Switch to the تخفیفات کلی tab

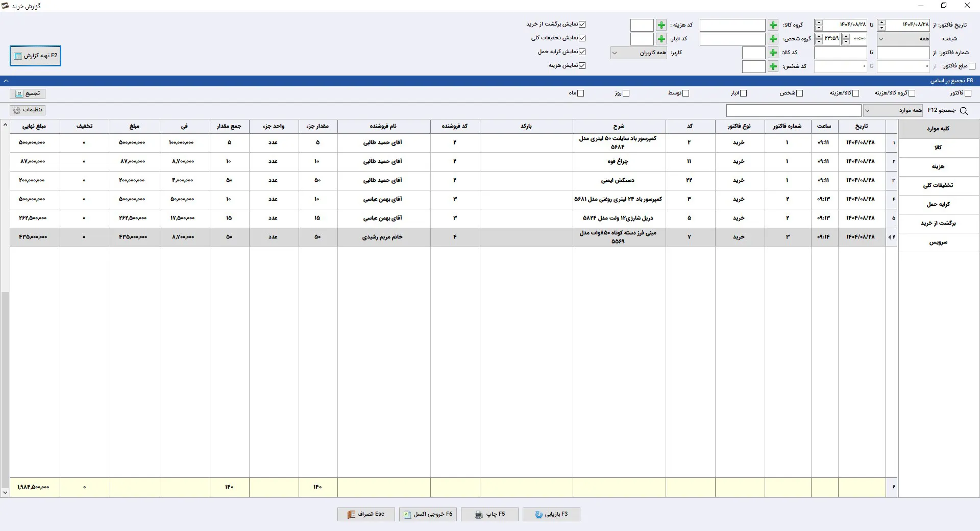[x=939, y=185]
